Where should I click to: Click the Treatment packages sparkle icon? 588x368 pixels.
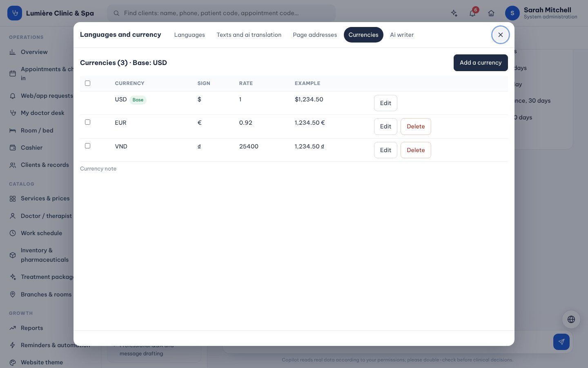click(x=13, y=277)
